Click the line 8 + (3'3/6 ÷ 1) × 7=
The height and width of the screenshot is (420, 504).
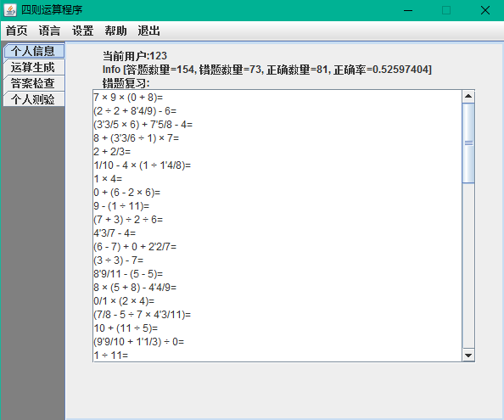pos(137,138)
